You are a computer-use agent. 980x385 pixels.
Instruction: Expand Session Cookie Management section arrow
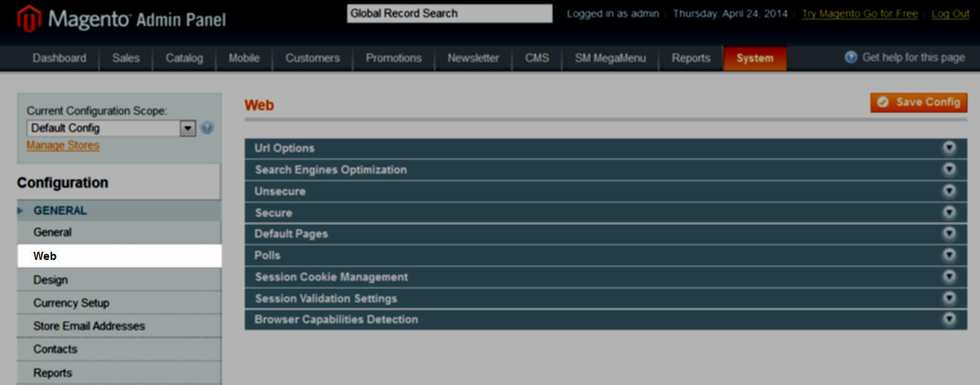pos(949,276)
